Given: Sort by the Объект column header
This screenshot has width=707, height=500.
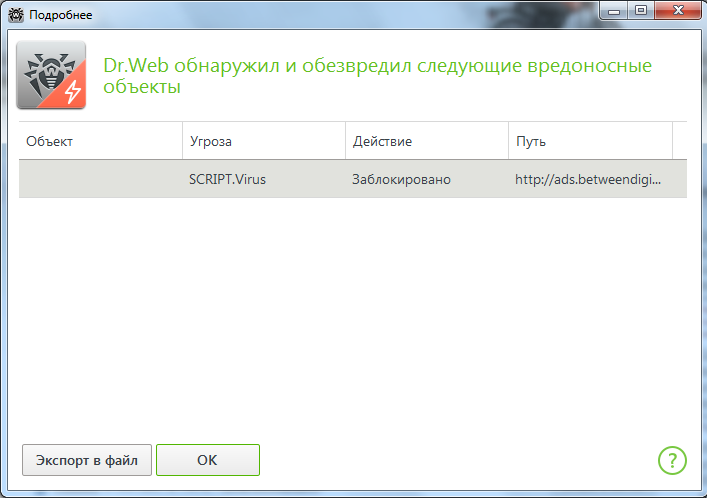Looking at the screenshot, I should pyautogui.click(x=101, y=141).
